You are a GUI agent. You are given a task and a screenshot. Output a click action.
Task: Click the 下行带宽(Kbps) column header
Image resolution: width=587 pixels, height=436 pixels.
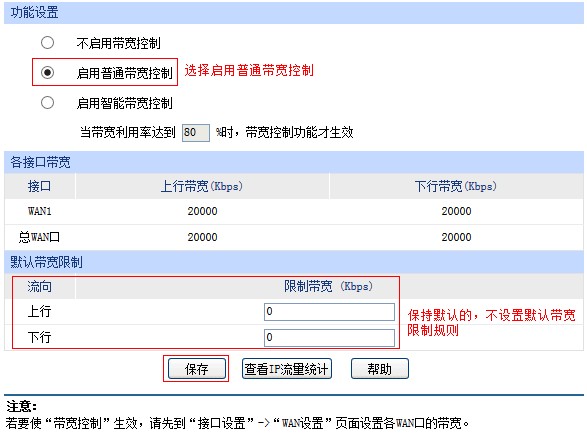pyautogui.click(x=456, y=186)
